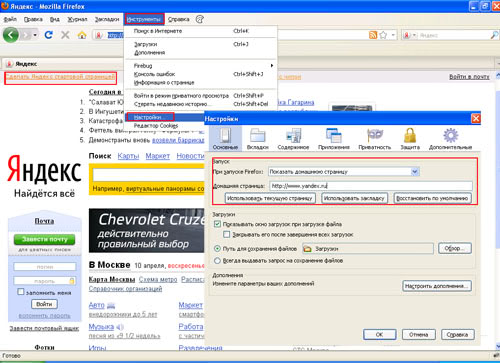Image resolution: width=500 pixels, height=363 pixels.
Task: Open the Инструменты menu
Action: pos(144,19)
